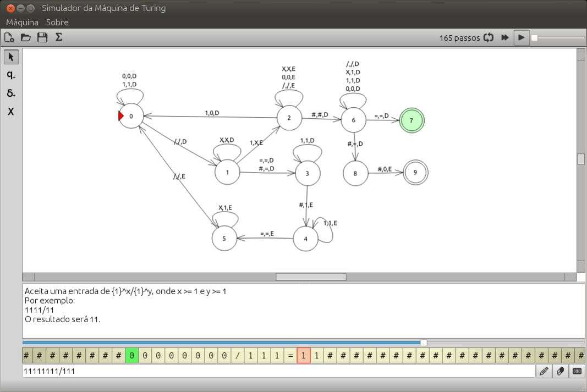Activate the add transition (δ+) tool

click(11, 93)
